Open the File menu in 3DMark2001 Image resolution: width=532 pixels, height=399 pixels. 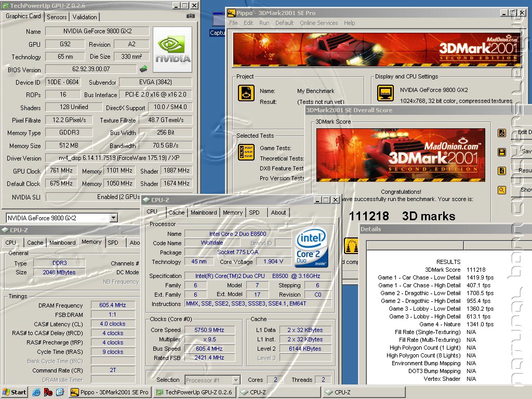point(233,23)
